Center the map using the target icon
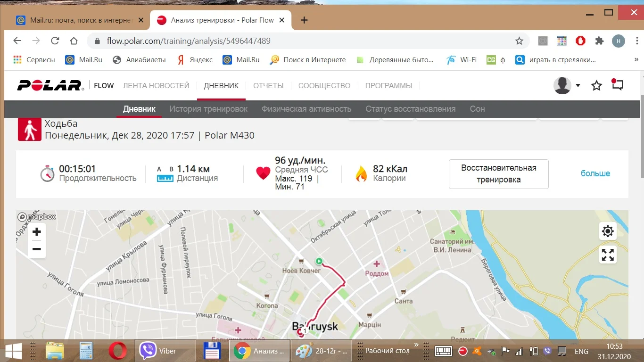The width and height of the screenshot is (644, 362). (608, 231)
